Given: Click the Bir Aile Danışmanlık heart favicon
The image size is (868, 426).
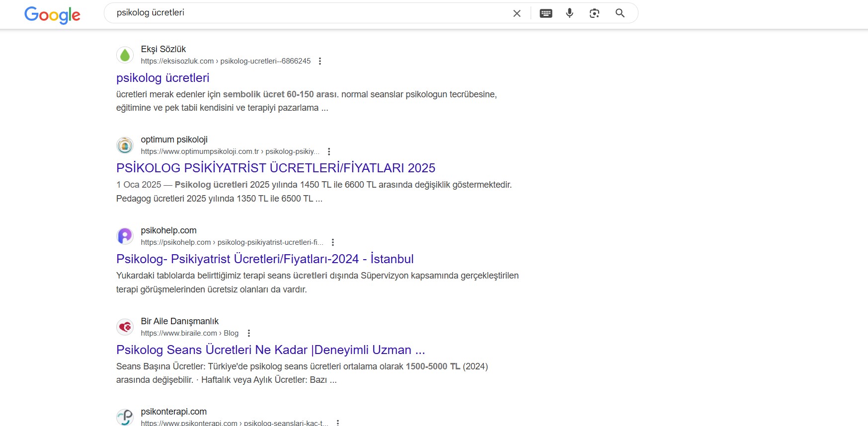Looking at the screenshot, I should [x=125, y=327].
